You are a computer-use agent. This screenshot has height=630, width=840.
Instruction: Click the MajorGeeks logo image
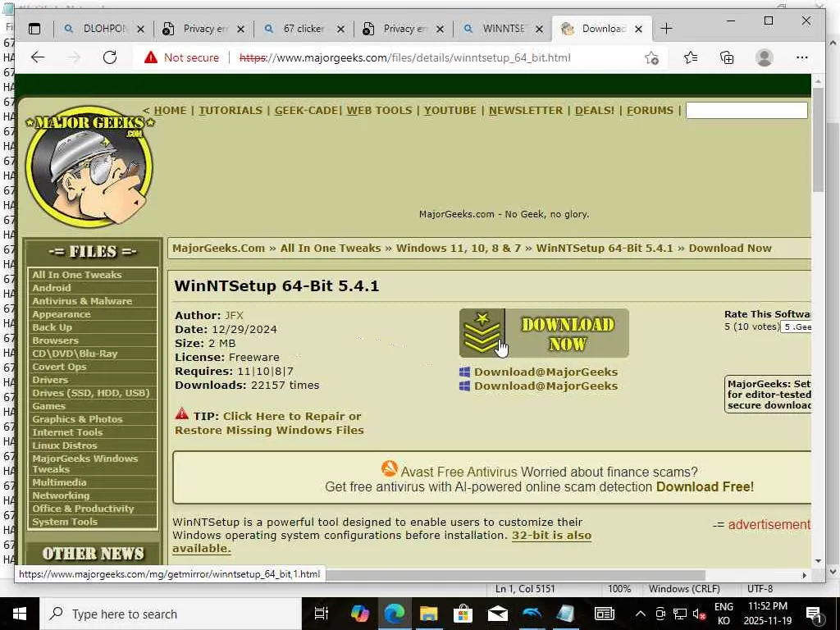click(x=89, y=166)
